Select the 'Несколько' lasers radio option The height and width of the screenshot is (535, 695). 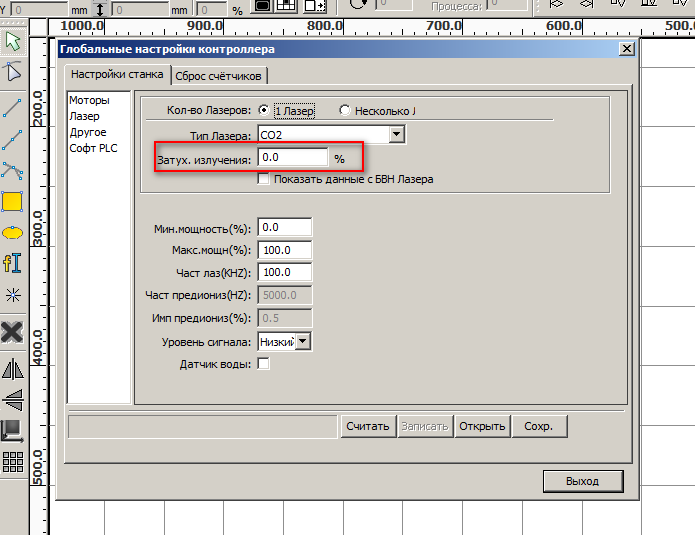(345, 110)
